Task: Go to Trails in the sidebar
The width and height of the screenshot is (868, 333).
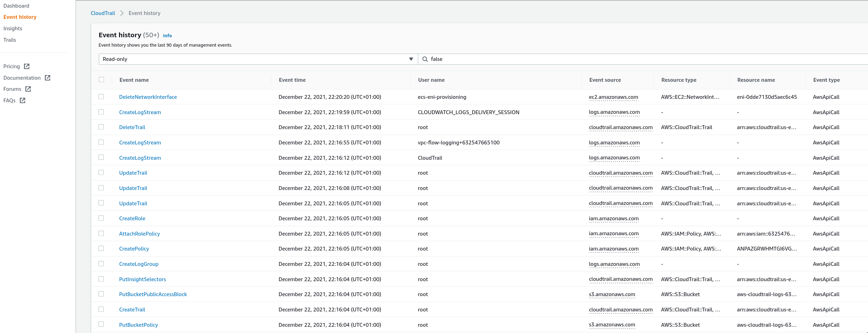Action: pos(10,40)
